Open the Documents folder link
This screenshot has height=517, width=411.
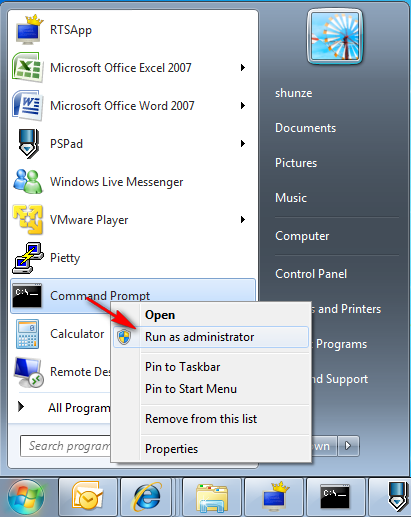pyautogui.click(x=305, y=128)
